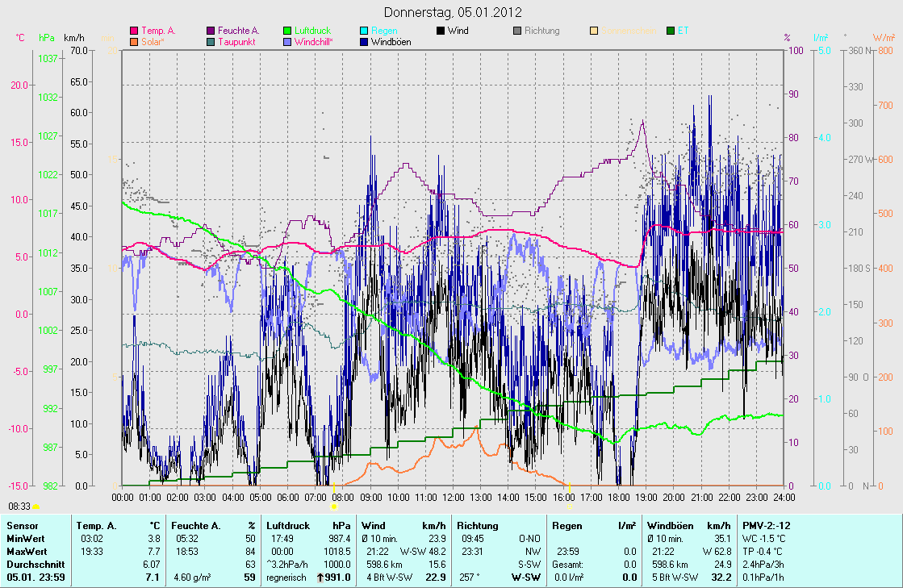Select the wind maximum 'W-SW 48.2'

click(423, 552)
